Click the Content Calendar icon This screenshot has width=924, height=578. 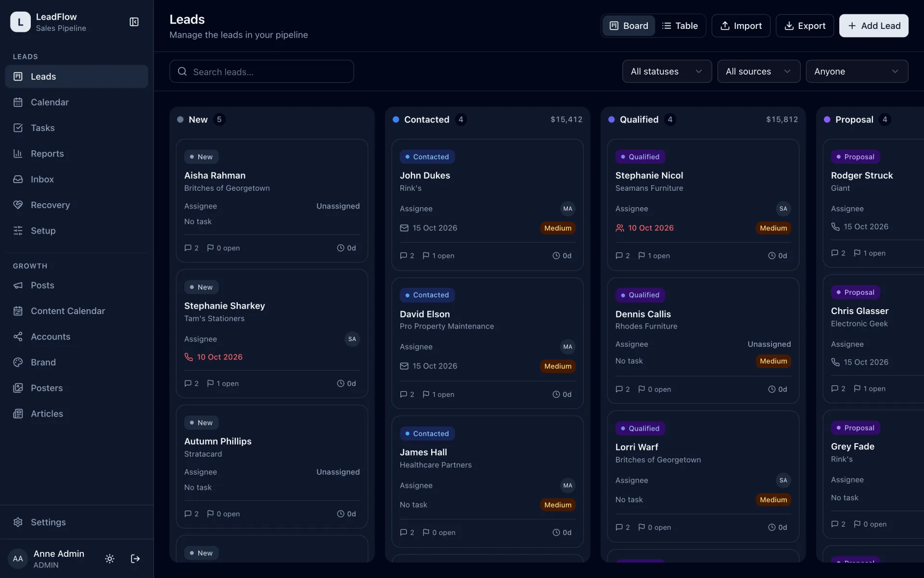tap(18, 311)
